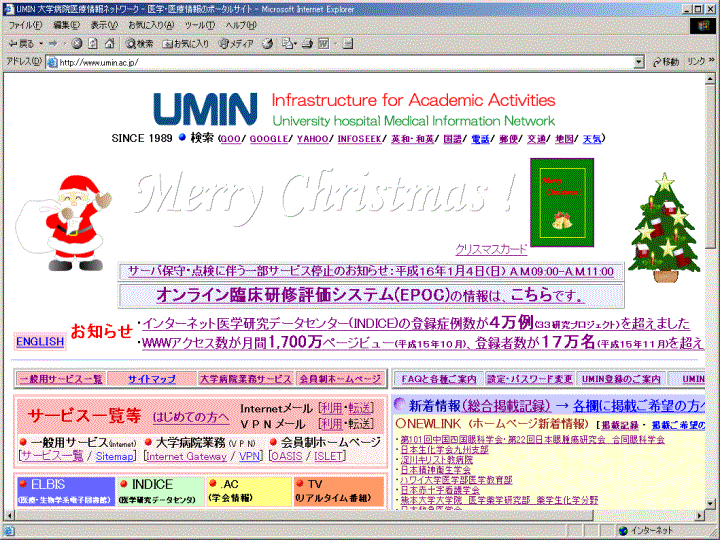Open the History toolbar icon

tap(268, 44)
